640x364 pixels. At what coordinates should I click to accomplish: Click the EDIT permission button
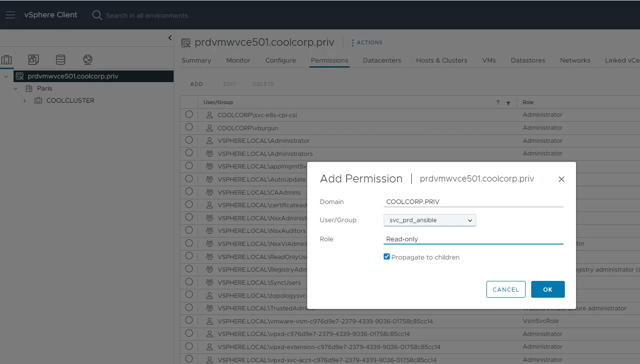tap(230, 84)
